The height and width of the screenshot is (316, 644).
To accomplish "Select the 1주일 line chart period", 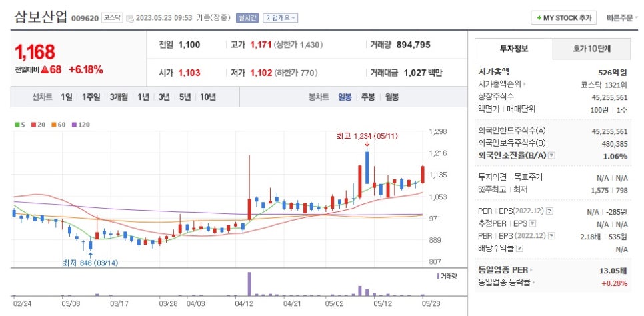I will coord(91,97).
